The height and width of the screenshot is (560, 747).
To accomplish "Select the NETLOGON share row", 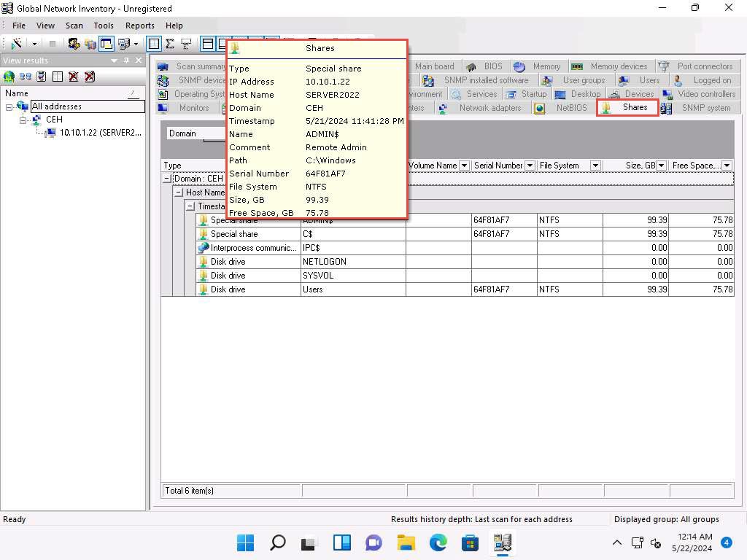I will coord(324,262).
